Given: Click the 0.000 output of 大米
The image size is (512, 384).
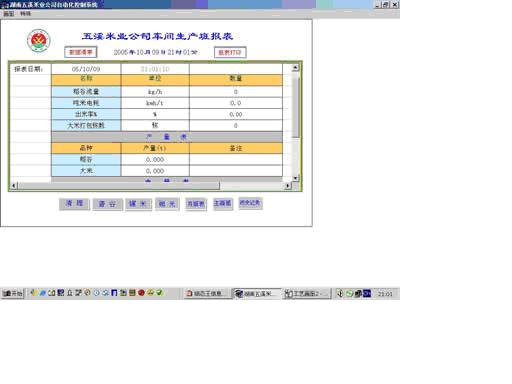Looking at the screenshot, I should 155,171.
